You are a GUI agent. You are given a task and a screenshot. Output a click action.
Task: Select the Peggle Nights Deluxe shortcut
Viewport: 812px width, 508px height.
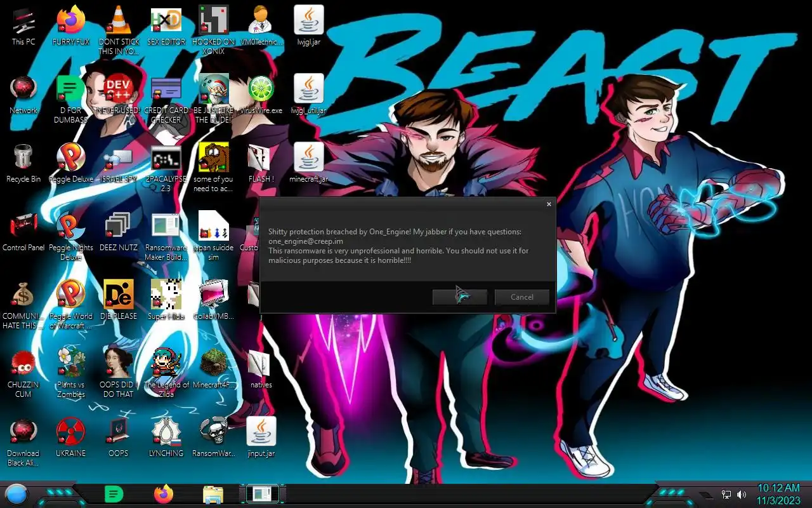tap(70, 237)
